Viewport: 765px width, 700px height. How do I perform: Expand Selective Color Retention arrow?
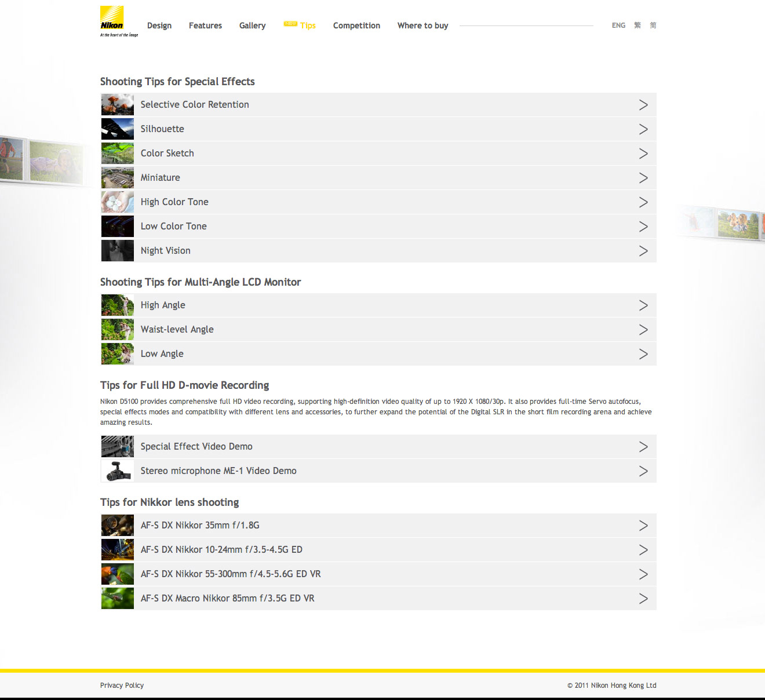tap(643, 105)
